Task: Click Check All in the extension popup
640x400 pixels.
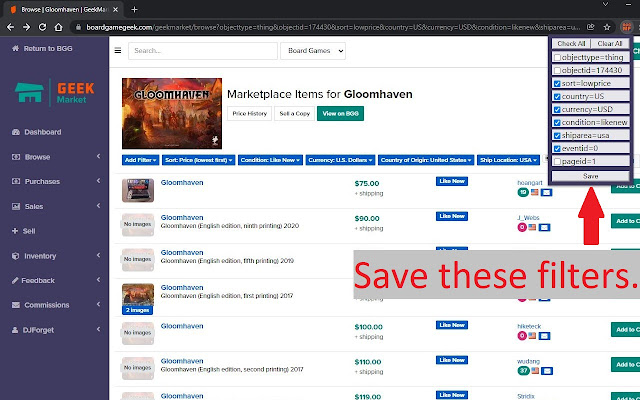Action: [571, 44]
